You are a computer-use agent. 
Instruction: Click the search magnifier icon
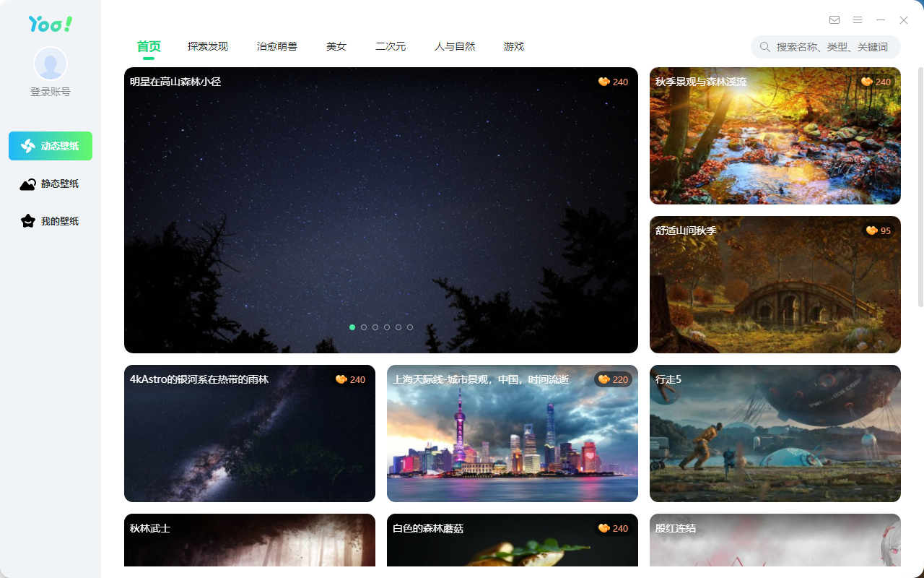pyautogui.click(x=764, y=47)
